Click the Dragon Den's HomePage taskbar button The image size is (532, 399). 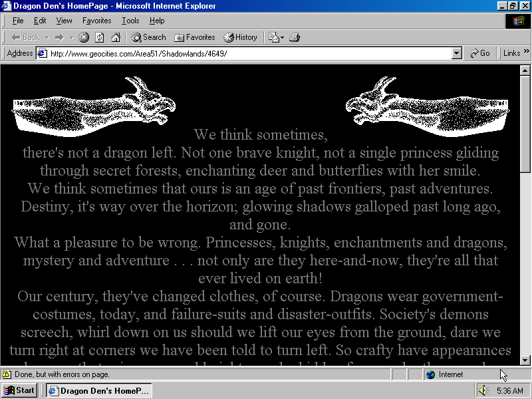[x=99, y=390]
